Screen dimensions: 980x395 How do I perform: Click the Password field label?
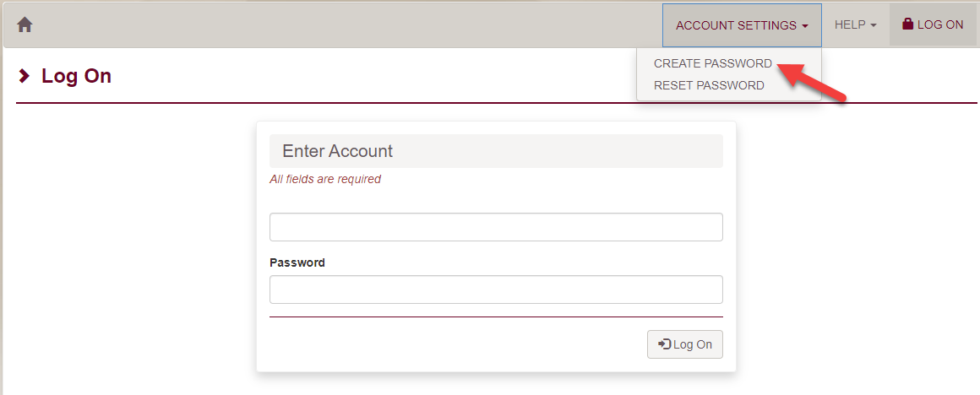pyautogui.click(x=297, y=262)
